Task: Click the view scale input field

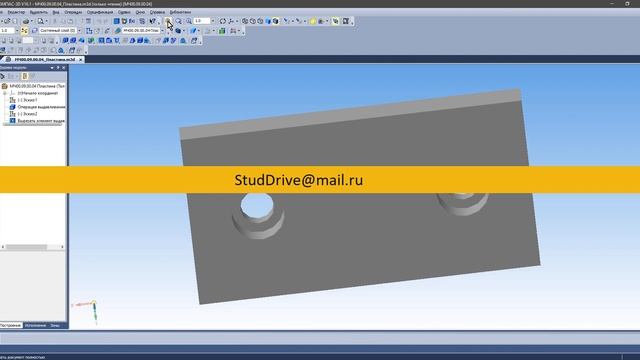Action: tap(202, 21)
